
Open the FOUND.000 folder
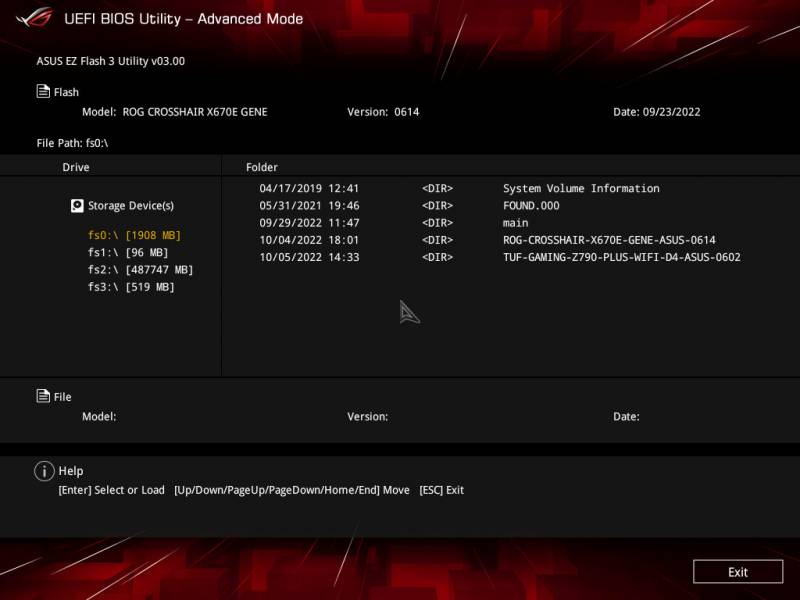(531, 206)
